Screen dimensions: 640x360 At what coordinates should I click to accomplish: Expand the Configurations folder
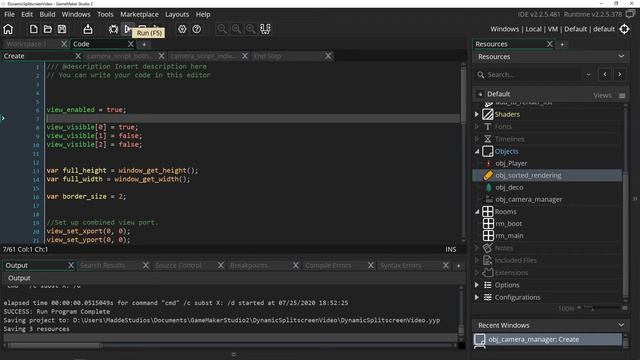click(477, 297)
